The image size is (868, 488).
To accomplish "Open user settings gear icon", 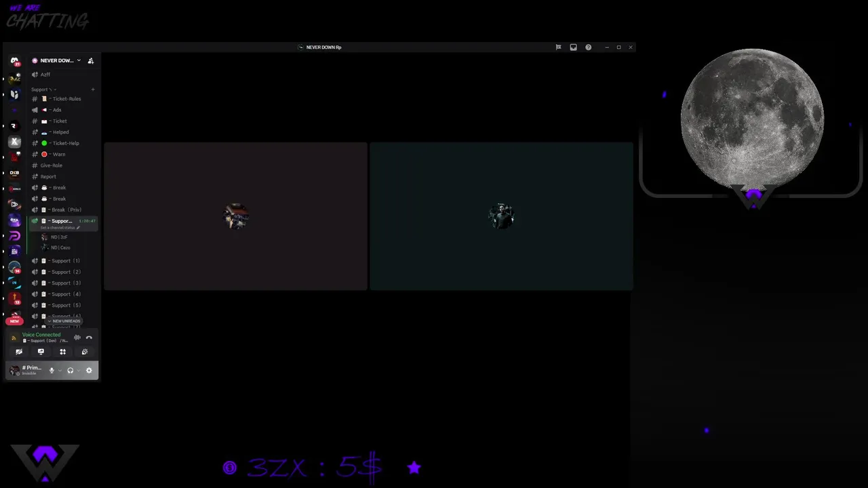I will [x=89, y=370].
